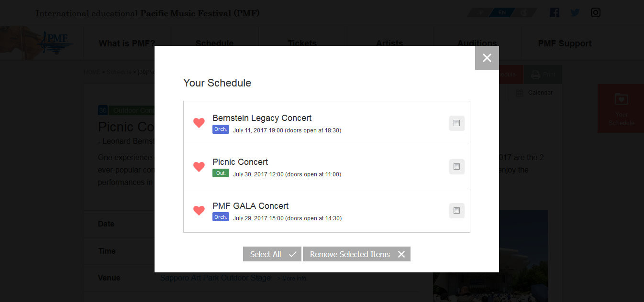This screenshot has height=302, width=644.
Task: Close the Your Schedule dialog
Action: 487,58
